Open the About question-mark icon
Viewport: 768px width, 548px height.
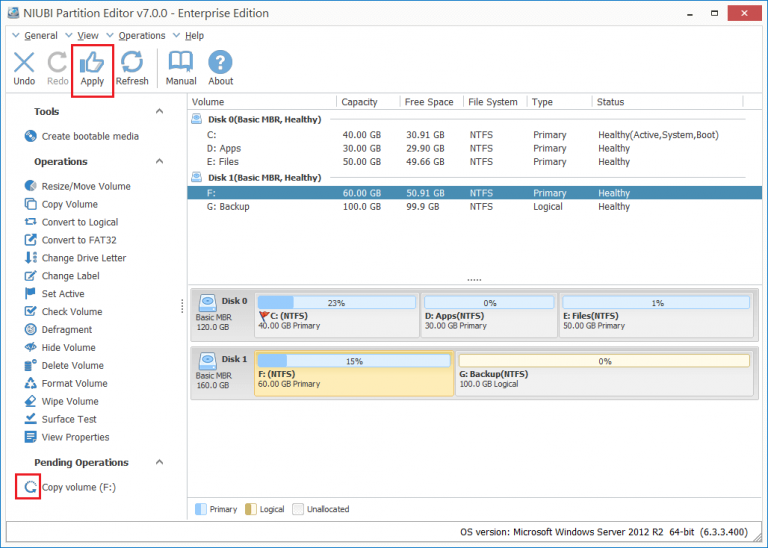(x=220, y=62)
